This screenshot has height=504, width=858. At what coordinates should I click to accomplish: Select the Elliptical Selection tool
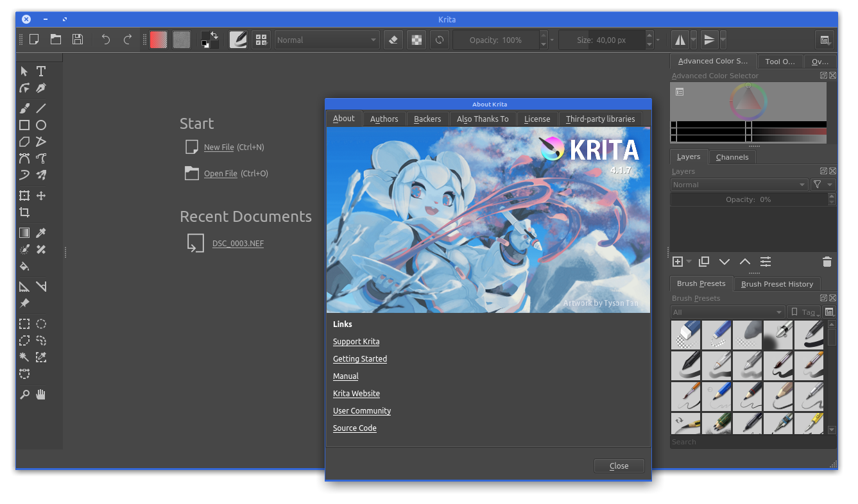[41, 324]
